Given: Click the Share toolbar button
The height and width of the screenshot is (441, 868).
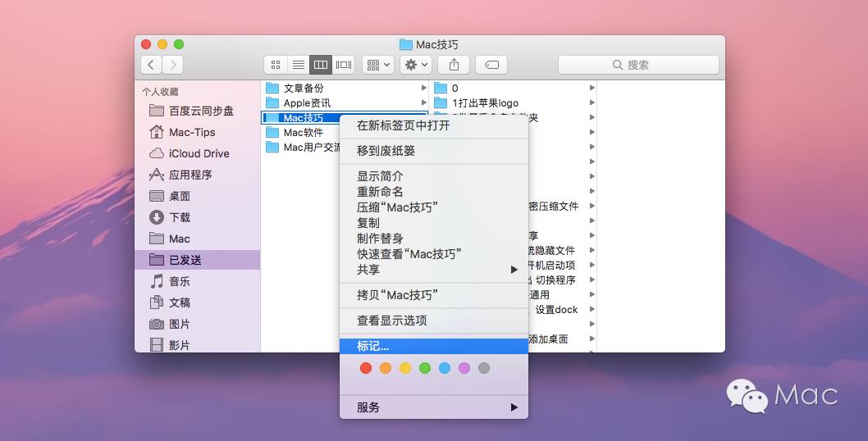Looking at the screenshot, I should pos(454,65).
